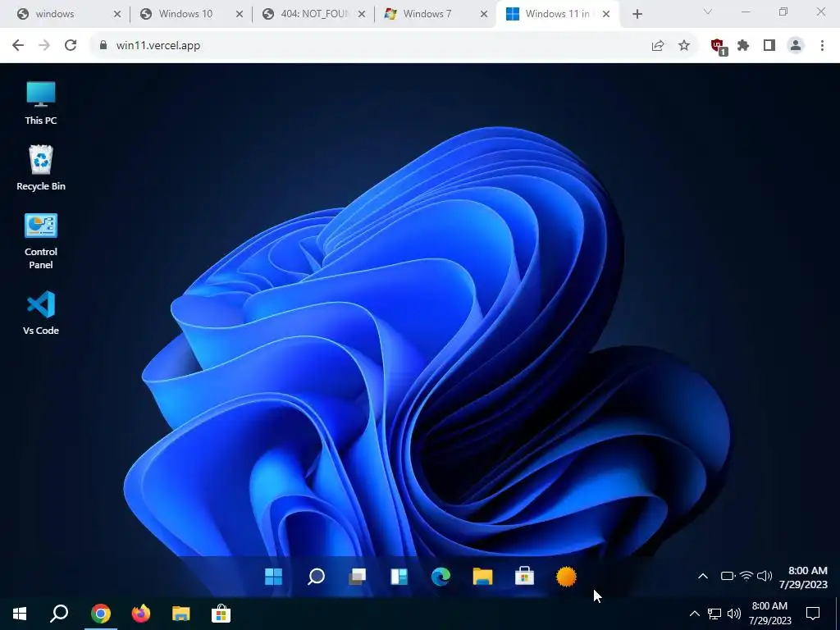
Task: Open Chrome extensions puzzle menu
Action: click(743, 46)
